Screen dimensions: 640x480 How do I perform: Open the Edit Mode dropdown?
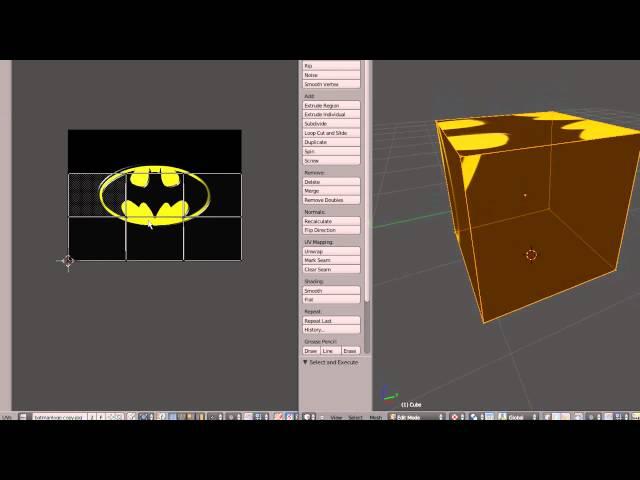[416, 417]
